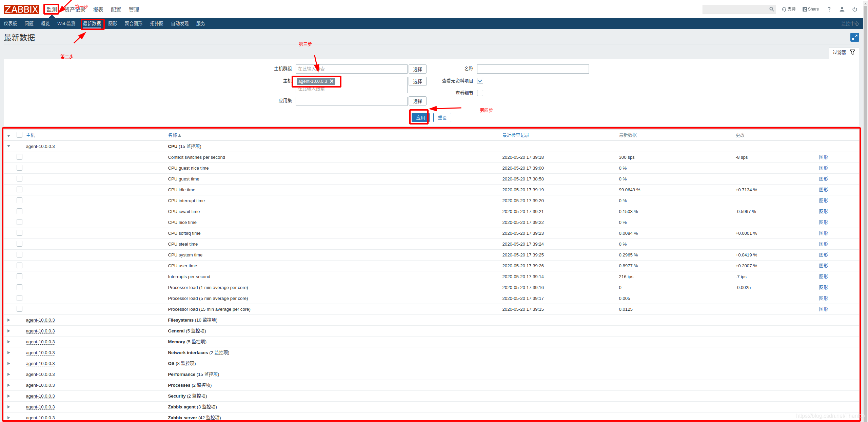The image size is (868, 422).
Task: Click the 应用 apply button
Action: pos(420,118)
